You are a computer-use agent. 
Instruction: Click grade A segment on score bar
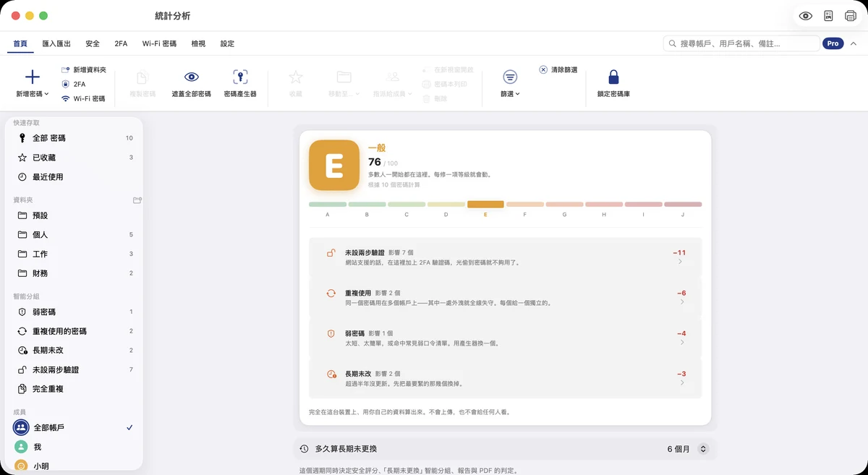(328, 205)
